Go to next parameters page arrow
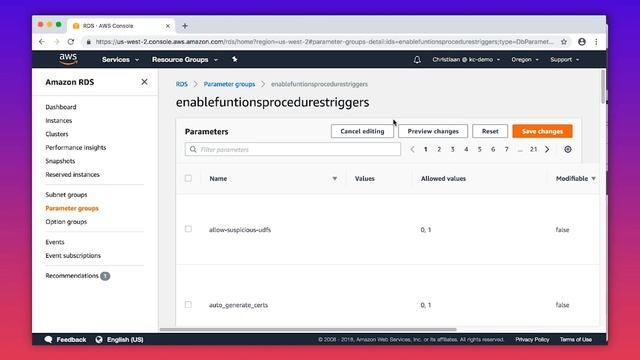The width and height of the screenshot is (640, 360). point(547,149)
